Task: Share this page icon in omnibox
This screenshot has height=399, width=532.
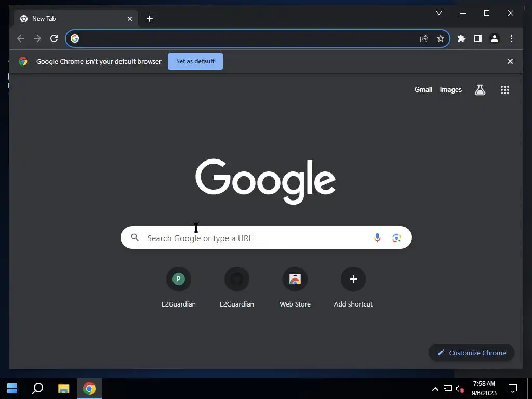Action: (x=424, y=38)
